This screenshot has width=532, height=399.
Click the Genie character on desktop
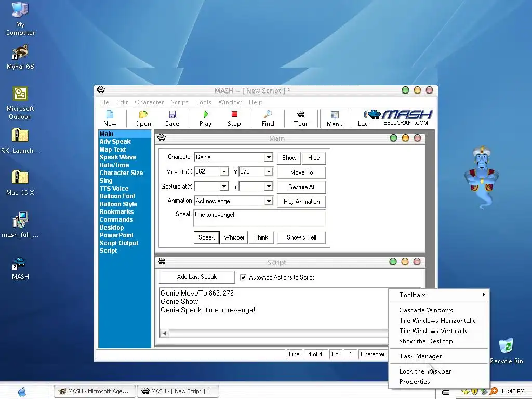tap(482, 178)
